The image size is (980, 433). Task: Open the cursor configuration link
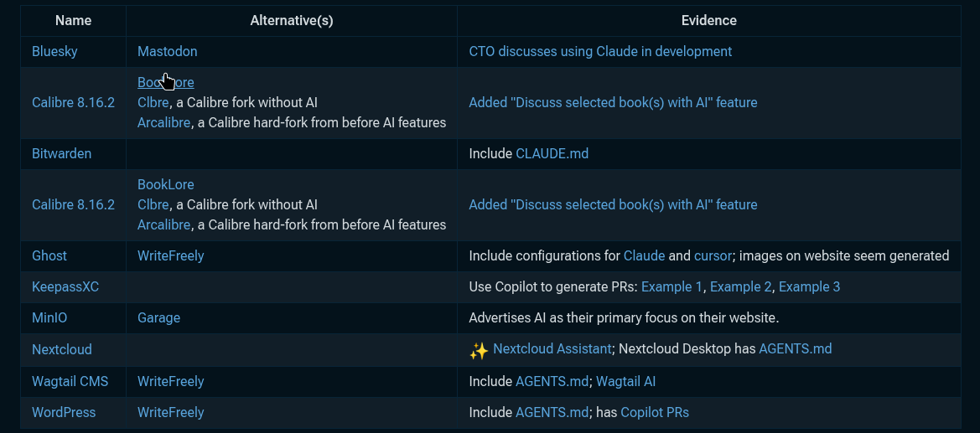(x=713, y=255)
